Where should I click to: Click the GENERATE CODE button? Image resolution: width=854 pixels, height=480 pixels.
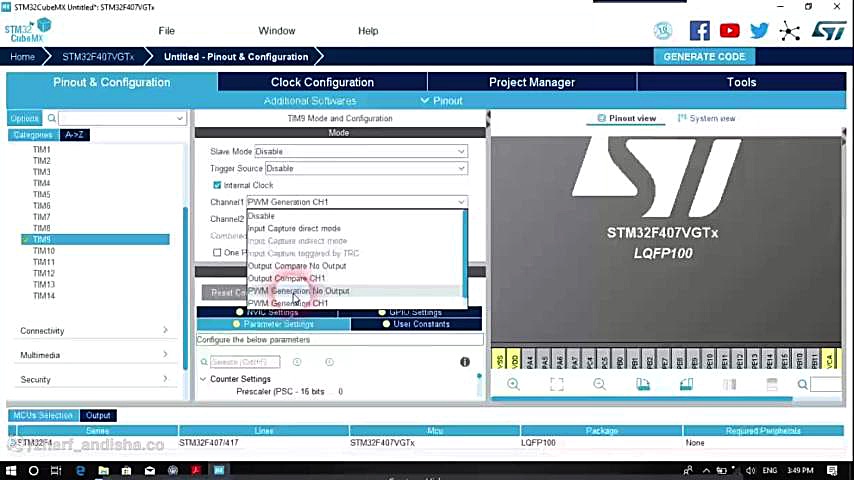pos(704,57)
